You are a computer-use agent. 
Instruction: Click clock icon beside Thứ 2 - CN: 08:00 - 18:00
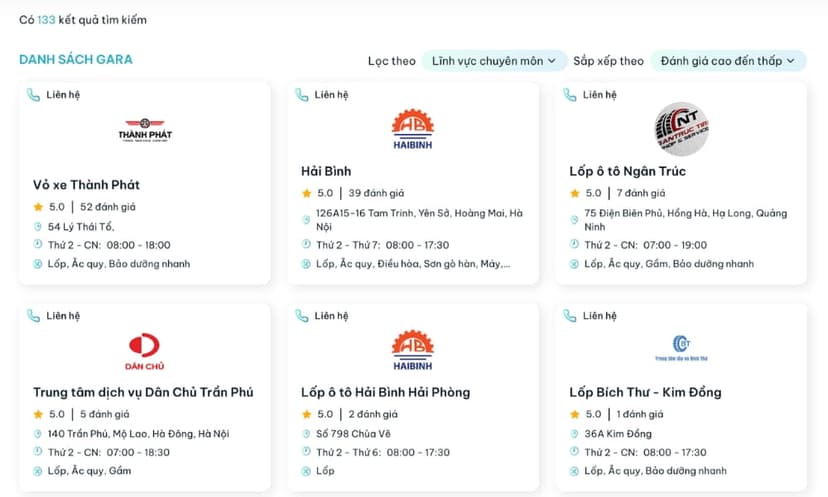[x=37, y=245]
